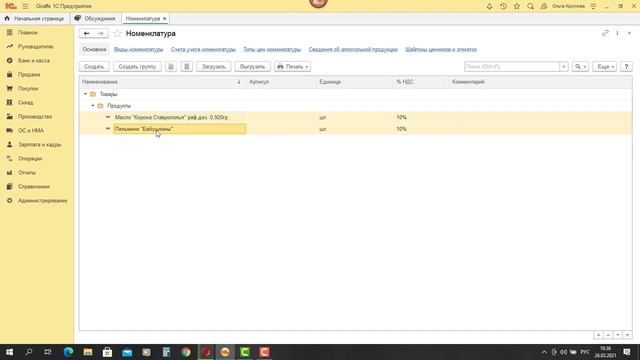Viewport: 640px width, 360px height.
Task: Open the find magnifier dropdown button
Action: click(580, 67)
